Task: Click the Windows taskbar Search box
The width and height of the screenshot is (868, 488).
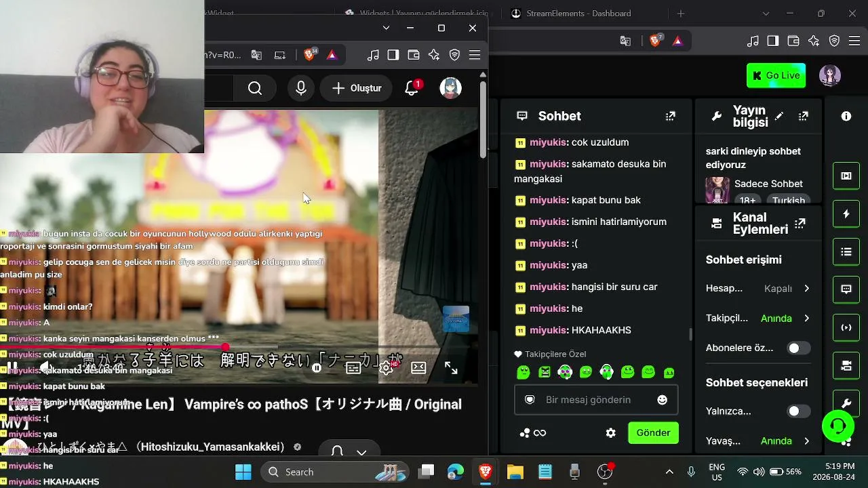Action: 334,472
